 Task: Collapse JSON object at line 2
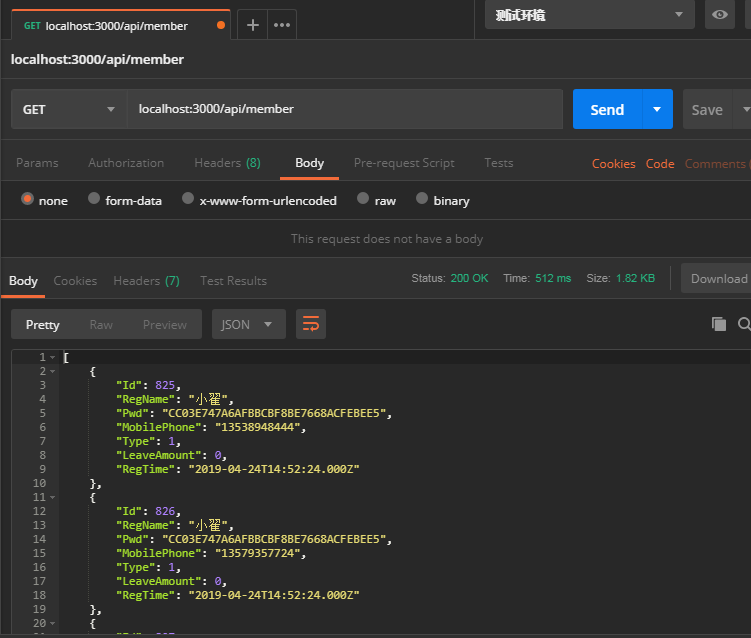point(52,371)
